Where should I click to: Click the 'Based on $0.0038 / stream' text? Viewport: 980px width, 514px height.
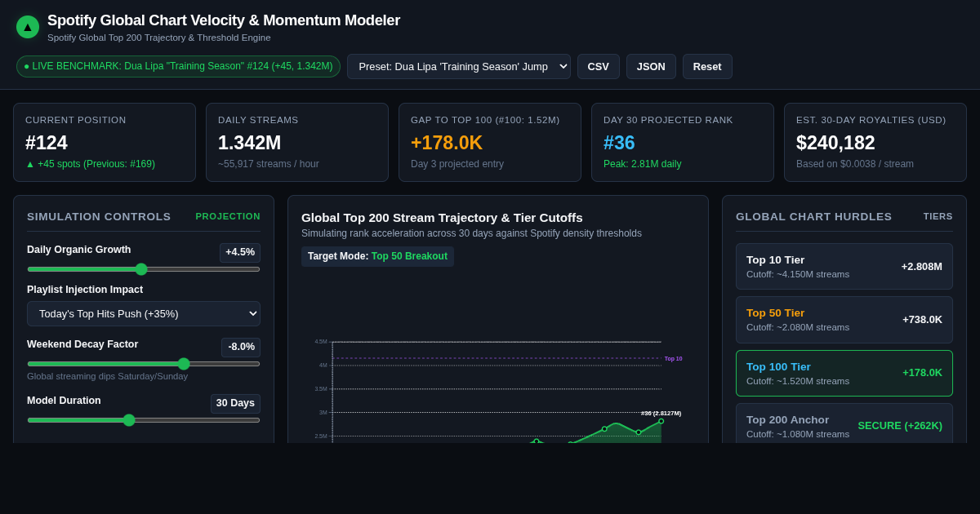point(855,164)
